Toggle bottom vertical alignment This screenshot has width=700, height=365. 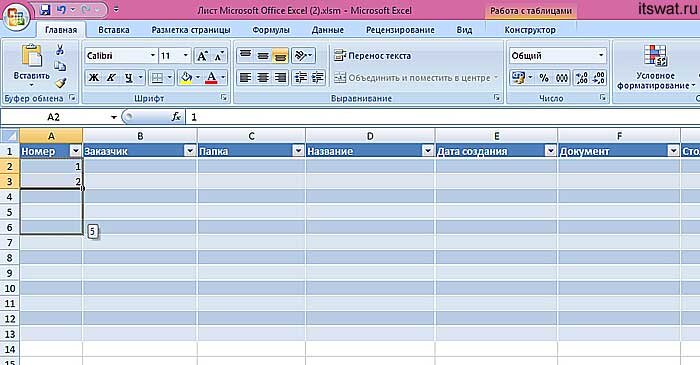[280, 56]
